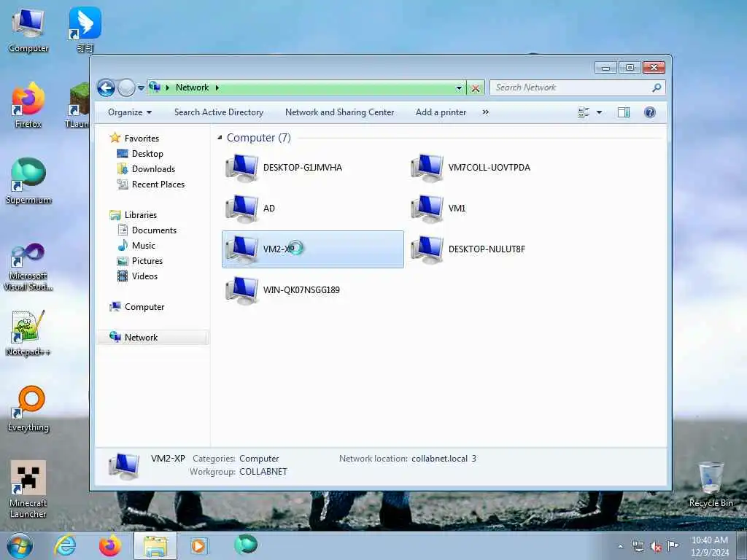Open Supermium from the taskbar
This screenshot has width=747, height=560.
(x=246, y=545)
